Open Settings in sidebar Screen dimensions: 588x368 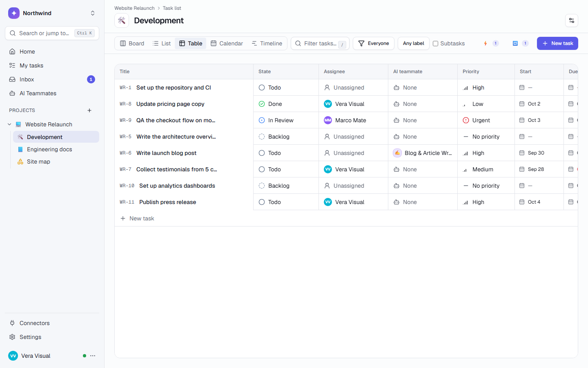(x=52, y=337)
